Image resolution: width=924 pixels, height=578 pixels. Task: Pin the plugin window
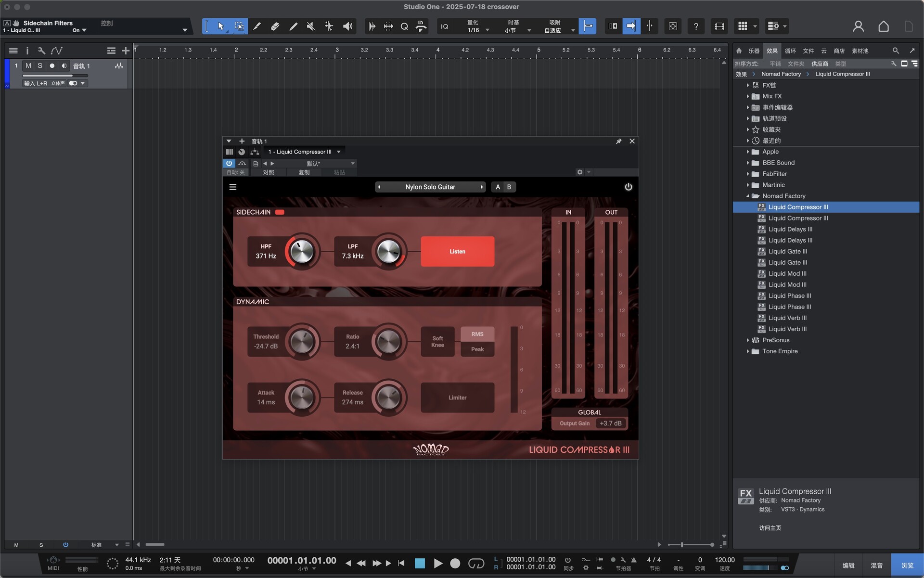pyautogui.click(x=618, y=141)
